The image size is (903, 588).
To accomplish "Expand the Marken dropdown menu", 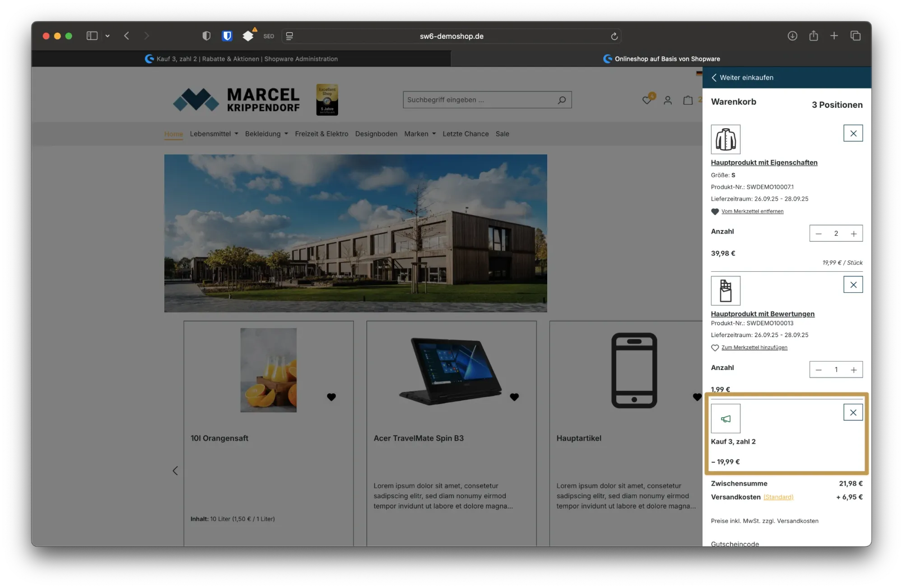I will [420, 134].
